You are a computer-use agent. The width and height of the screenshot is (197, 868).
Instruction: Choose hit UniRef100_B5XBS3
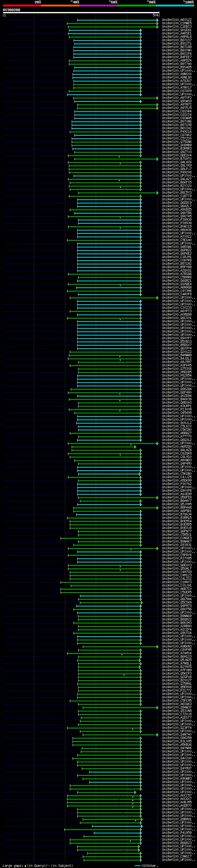[177, 342]
